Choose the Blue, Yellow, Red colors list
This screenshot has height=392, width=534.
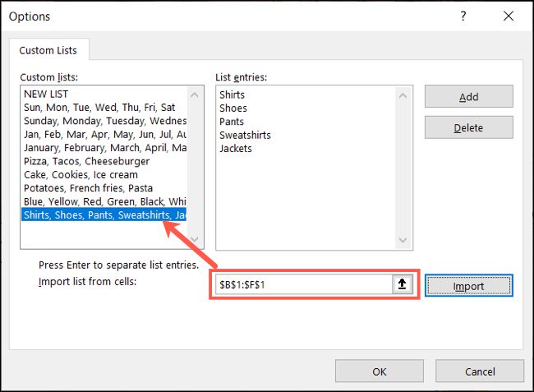(103, 201)
